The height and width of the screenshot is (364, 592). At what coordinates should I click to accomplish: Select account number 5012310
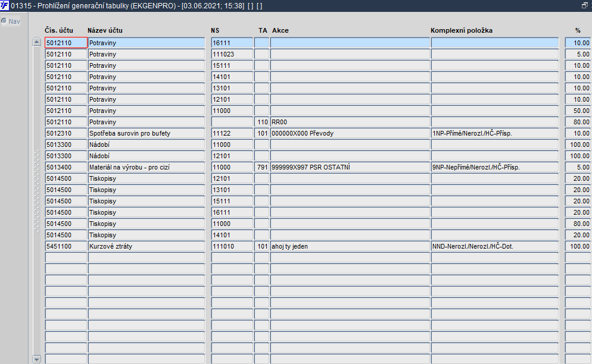pos(66,133)
